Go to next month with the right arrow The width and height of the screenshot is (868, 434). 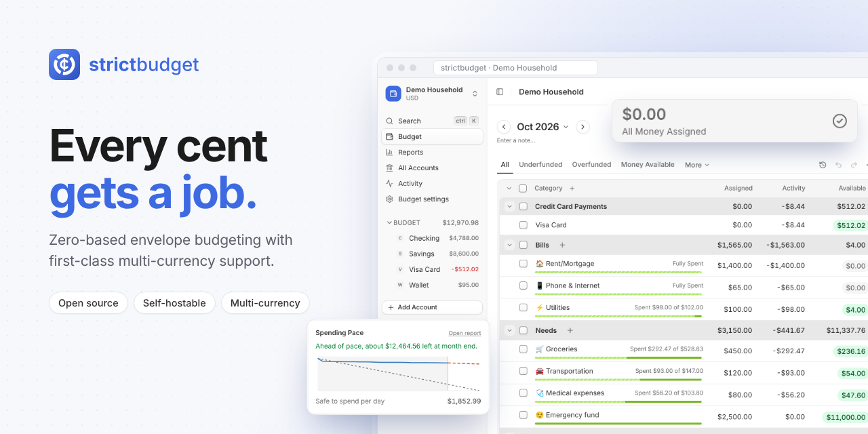(583, 127)
